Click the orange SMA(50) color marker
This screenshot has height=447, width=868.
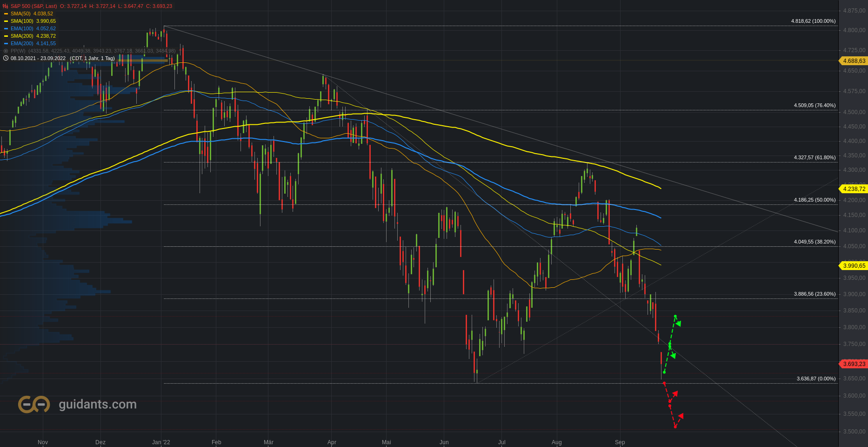pos(6,14)
